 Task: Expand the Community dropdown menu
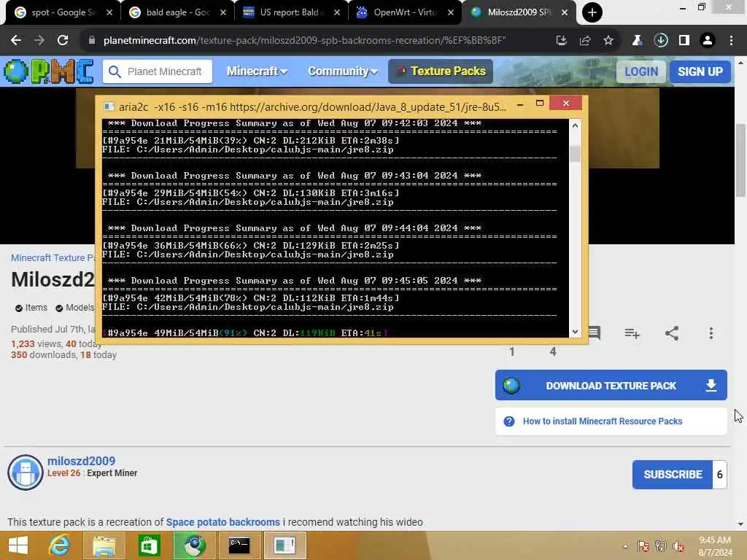(343, 71)
